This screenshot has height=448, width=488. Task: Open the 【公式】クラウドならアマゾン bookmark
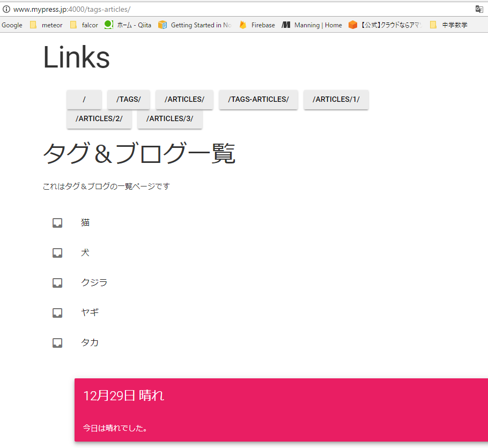[x=386, y=25]
